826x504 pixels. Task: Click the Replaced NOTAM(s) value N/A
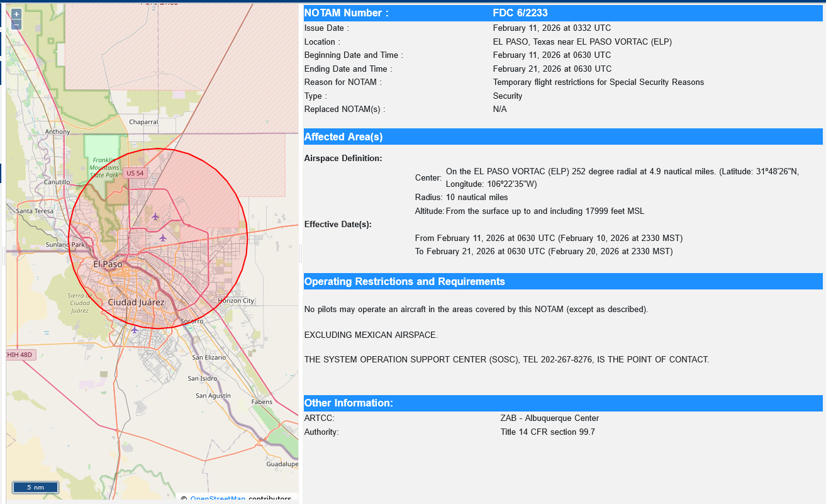tap(500, 109)
